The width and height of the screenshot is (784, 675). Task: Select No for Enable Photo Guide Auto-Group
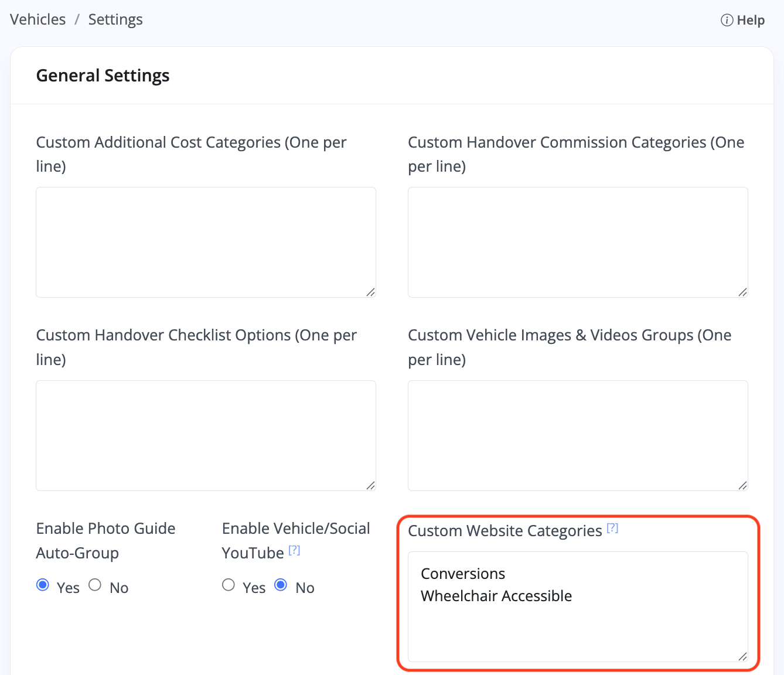tap(95, 585)
